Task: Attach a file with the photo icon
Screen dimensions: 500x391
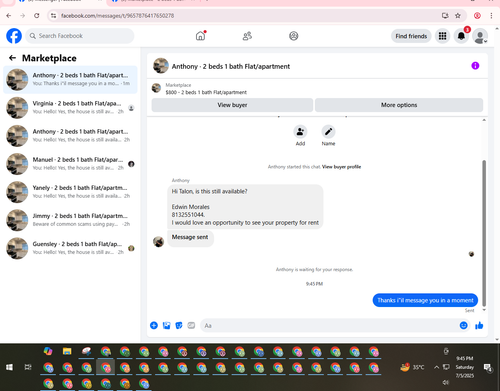Action: point(166,325)
